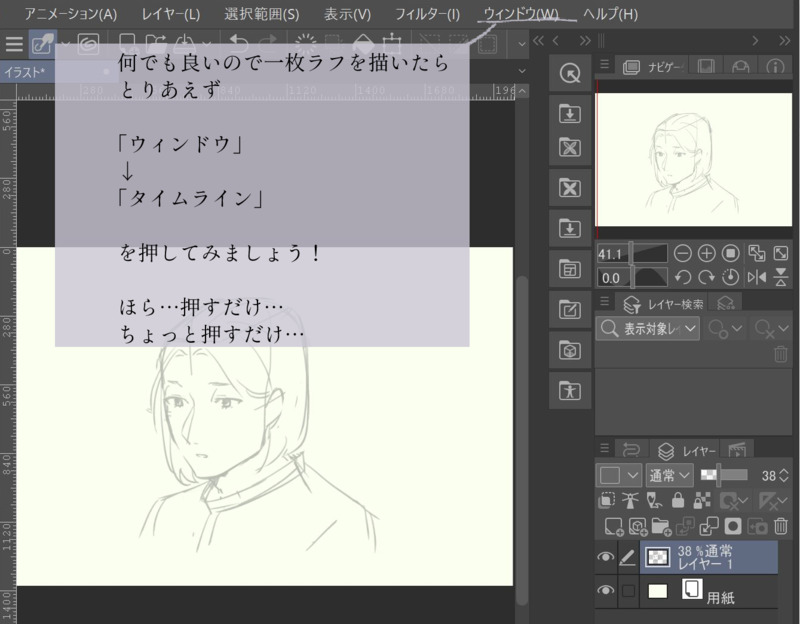The height and width of the screenshot is (624, 800).
Task: Click the trash icon in layer search palette
Action: (x=781, y=353)
